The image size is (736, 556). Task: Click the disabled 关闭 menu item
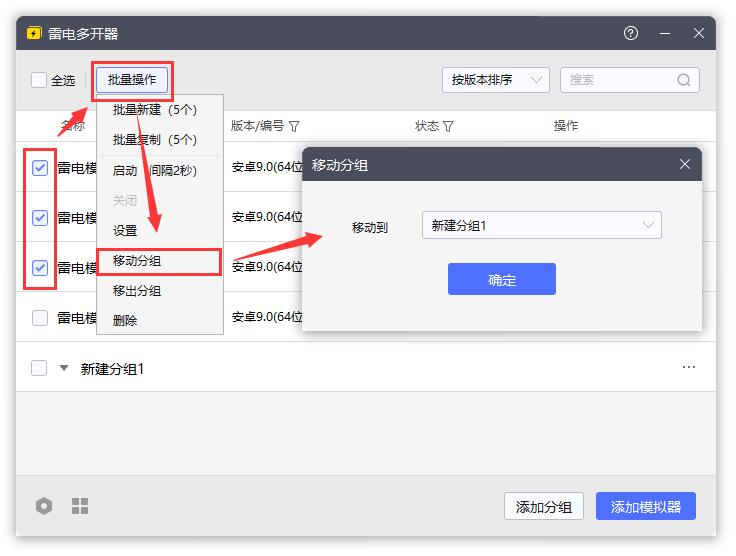click(x=160, y=200)
